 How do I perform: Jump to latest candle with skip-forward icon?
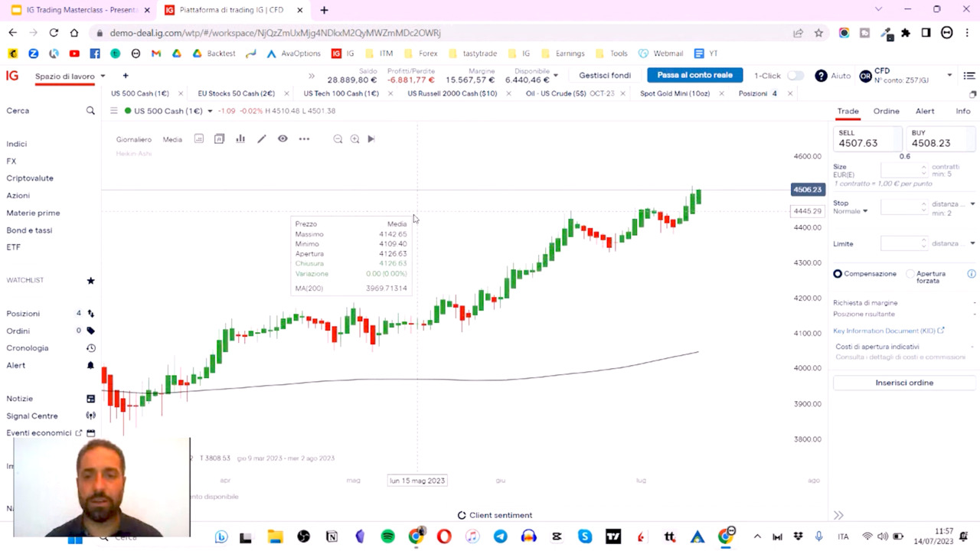tap(371, 139)
